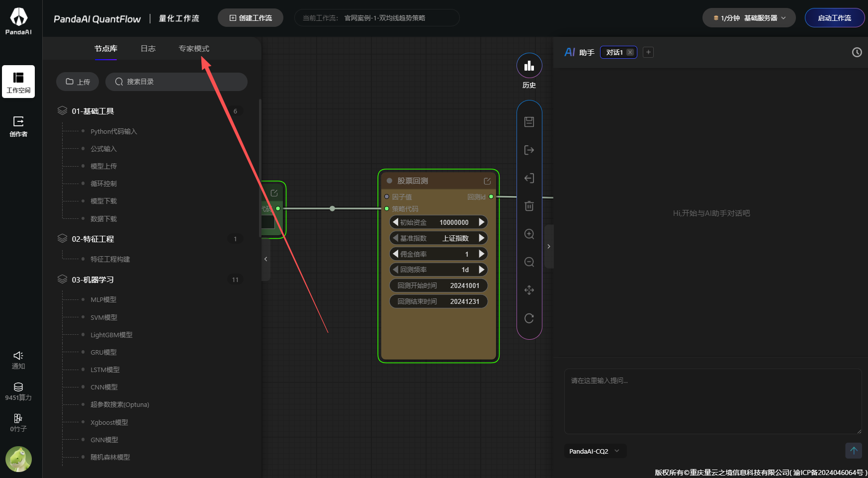
Task: Open the 创作者 creator sidebar icon
Action: [18, 126]
